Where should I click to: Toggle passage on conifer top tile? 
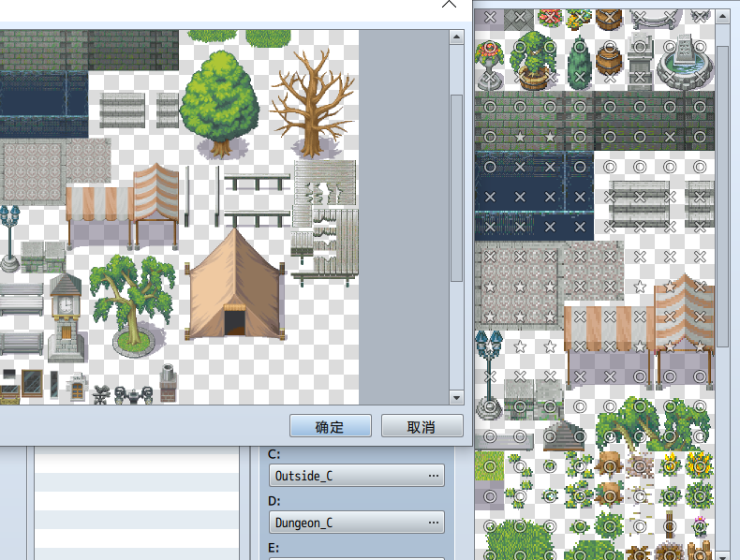pyautogui.click(x=580, y=47)
